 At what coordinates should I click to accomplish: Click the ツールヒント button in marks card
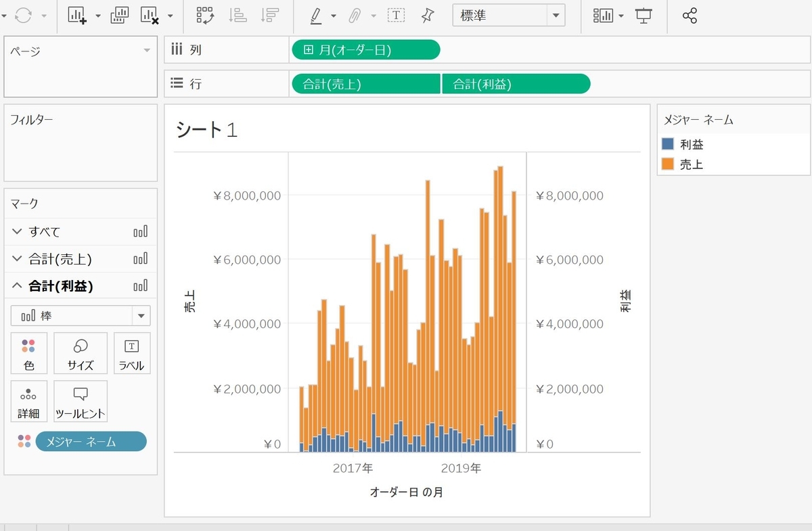[x=81, y=401]
